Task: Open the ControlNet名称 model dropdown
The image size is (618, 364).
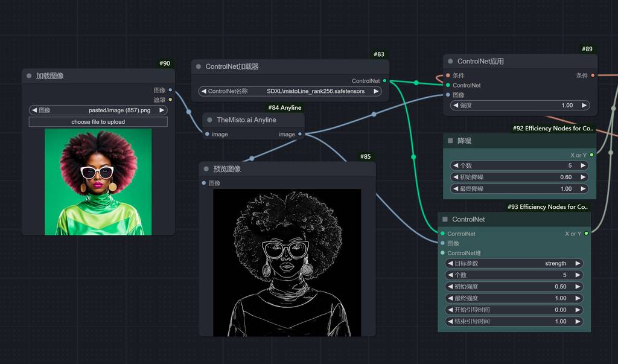Action: 290,91
